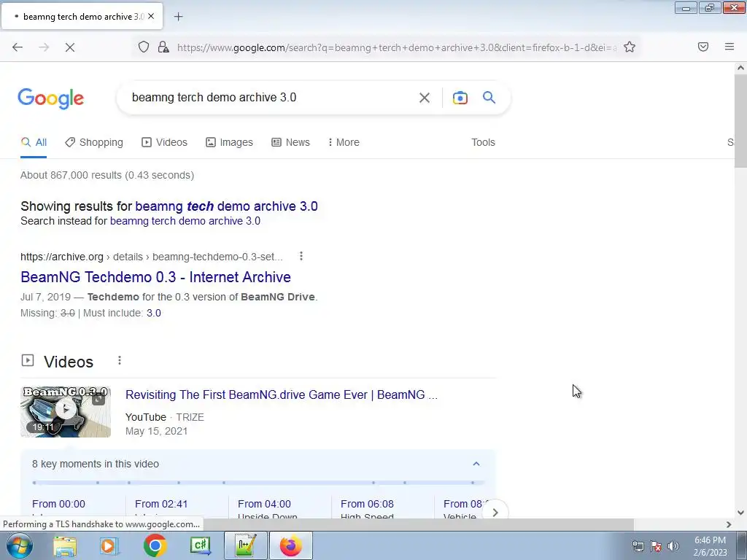Image resolution: width=747 pixels, height=560 pixels.
Task: Open the Notepad++ taskbar icon
Action: point(245,545)
